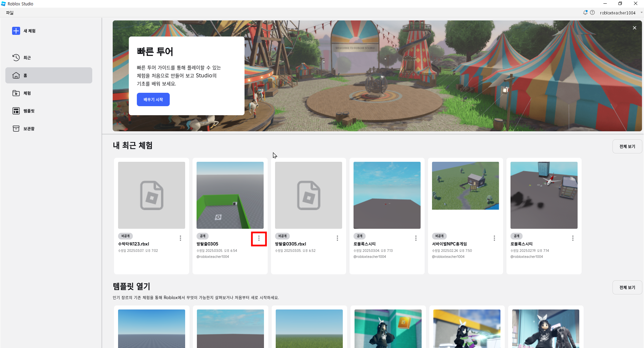Click the 비공개 badge on 서바이벌NPC총게임
The width and height of the screenshot is (644, 348).
[x=439, y=236]
